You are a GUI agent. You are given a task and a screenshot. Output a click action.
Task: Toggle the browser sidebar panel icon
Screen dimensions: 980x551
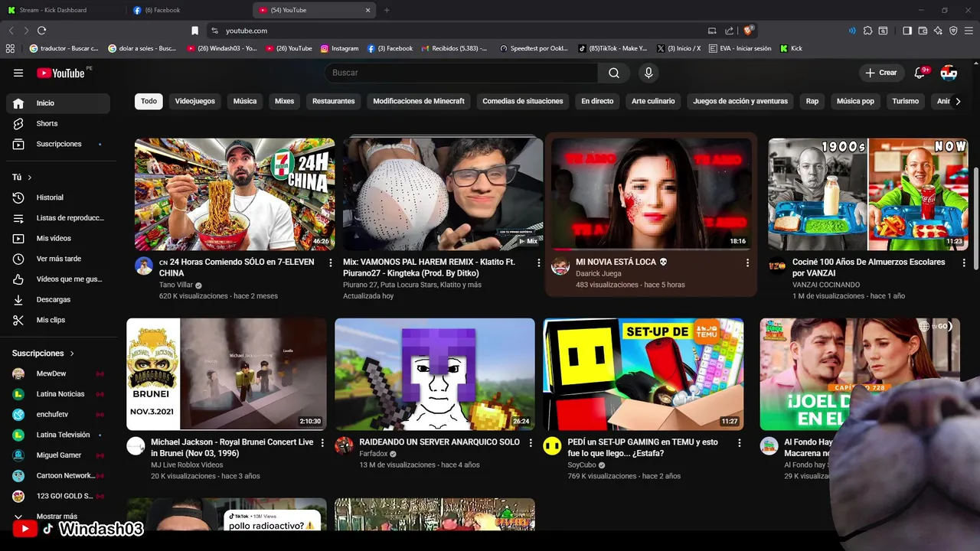coord(907,31)
